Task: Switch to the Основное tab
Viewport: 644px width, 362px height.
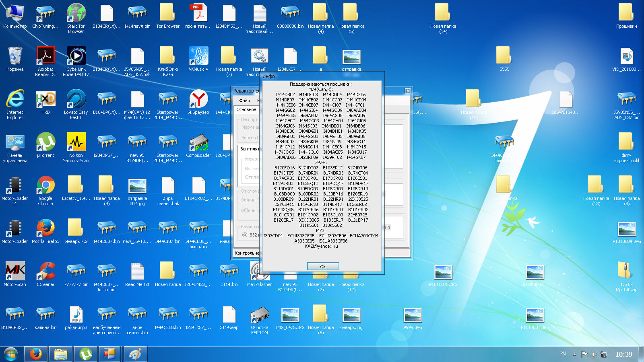Action: point(246,109)
